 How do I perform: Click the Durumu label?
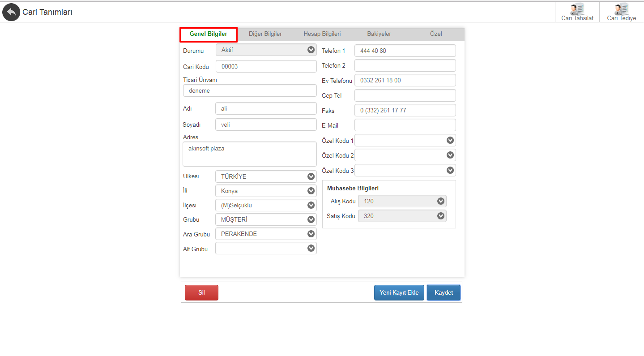[x=193, y=51]
